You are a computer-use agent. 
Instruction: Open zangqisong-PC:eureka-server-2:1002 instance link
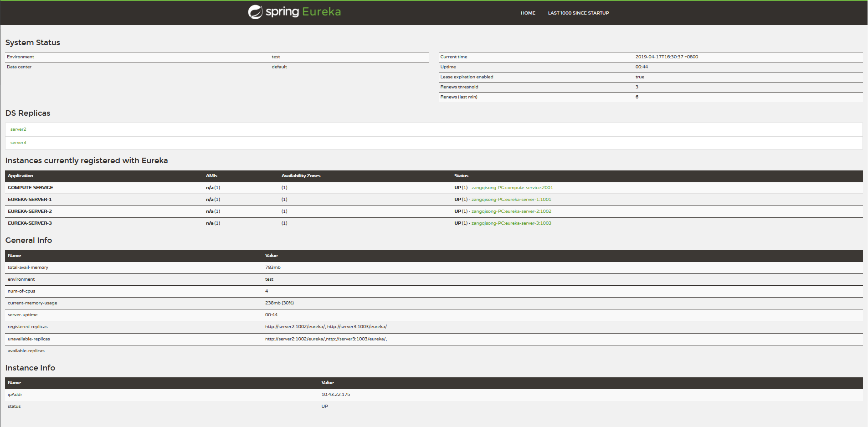coord(511,211)
